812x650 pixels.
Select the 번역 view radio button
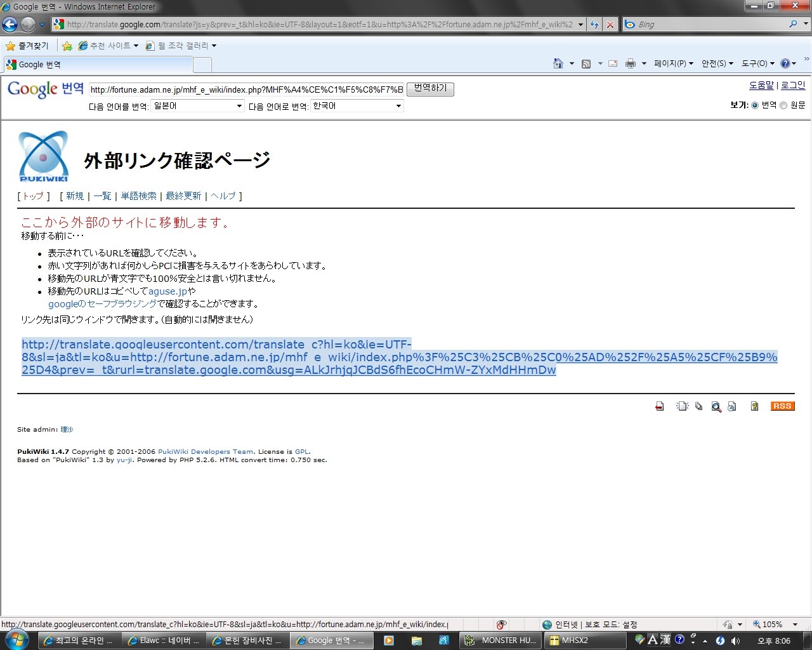point(755,105)
